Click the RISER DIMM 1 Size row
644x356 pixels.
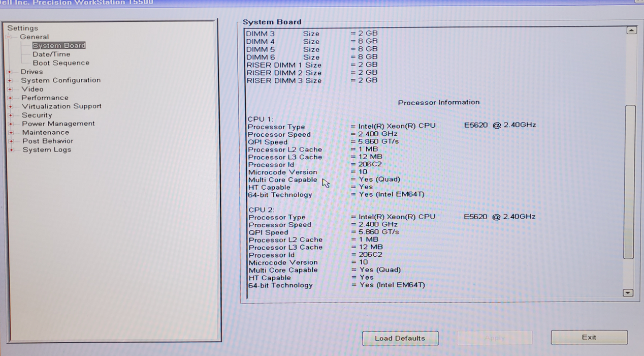pyautogui.click(x=312, y=65)
